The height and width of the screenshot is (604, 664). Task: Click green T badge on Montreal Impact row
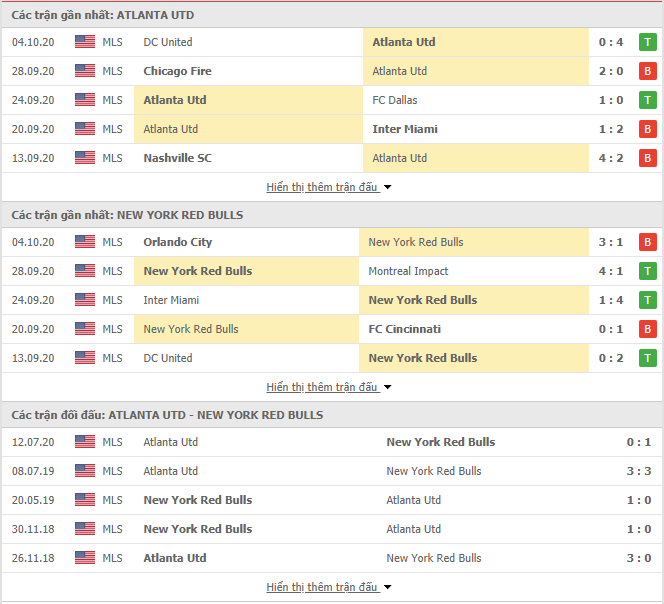(x=647, y=271)
